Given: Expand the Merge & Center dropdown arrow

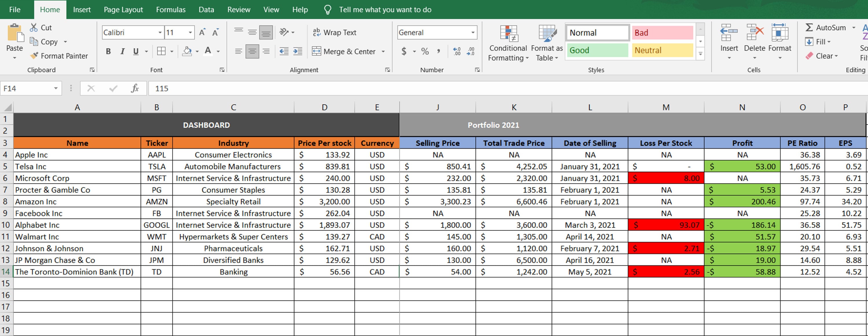Looking at the screenshot, I should point(383,51).
